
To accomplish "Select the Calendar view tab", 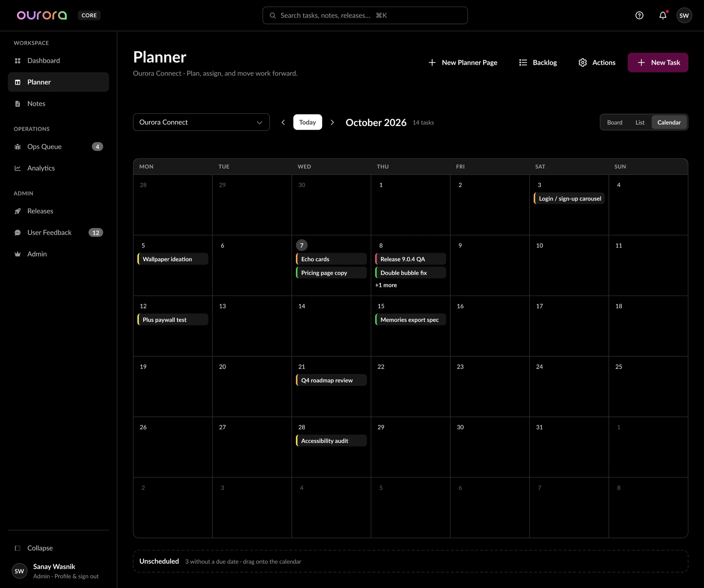I will (669, 122).
